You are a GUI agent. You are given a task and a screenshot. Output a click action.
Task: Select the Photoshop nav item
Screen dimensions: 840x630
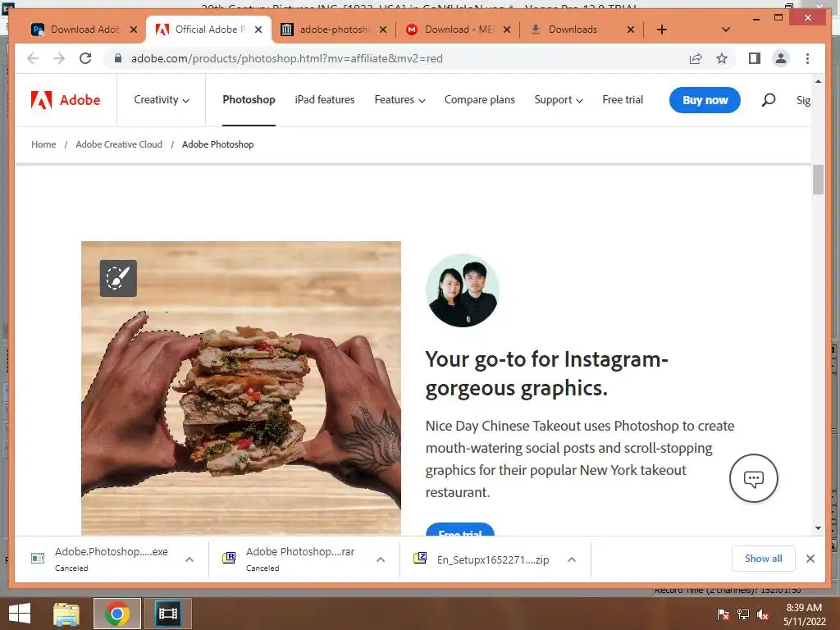249,99
